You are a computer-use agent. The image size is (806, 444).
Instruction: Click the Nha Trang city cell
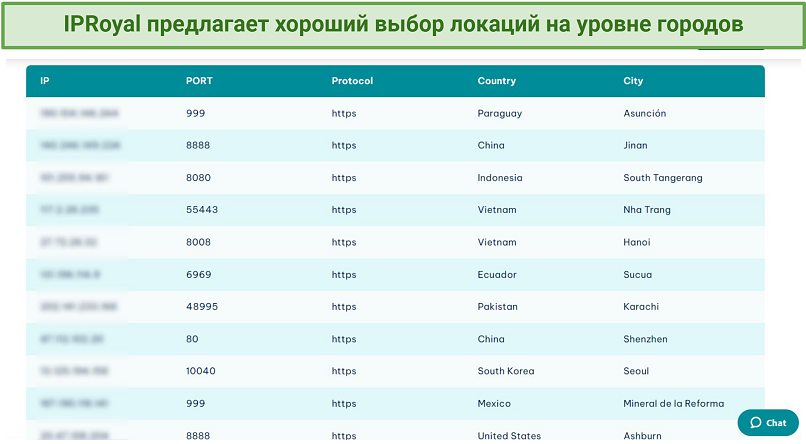(647, 209)
